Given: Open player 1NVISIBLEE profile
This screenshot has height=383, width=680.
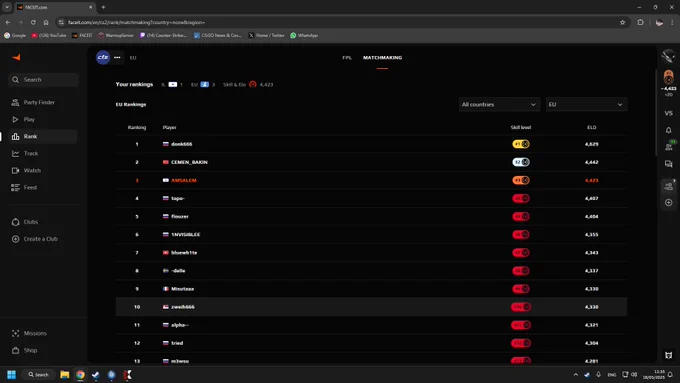Looking at the screenshot, I should pos(186,235).
